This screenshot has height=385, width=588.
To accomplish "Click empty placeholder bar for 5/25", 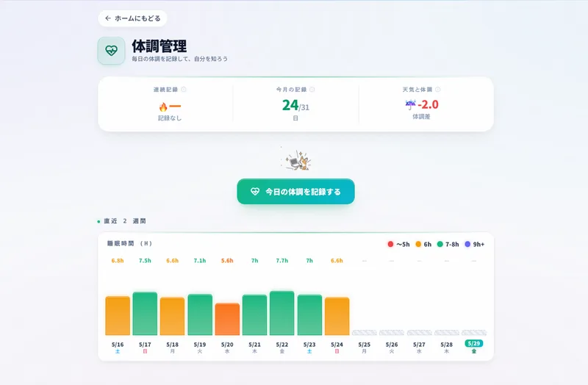I will (364, 333).
